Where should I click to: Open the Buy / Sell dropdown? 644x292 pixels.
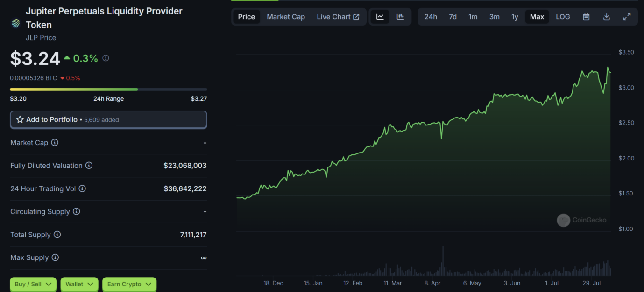point(33,284)
